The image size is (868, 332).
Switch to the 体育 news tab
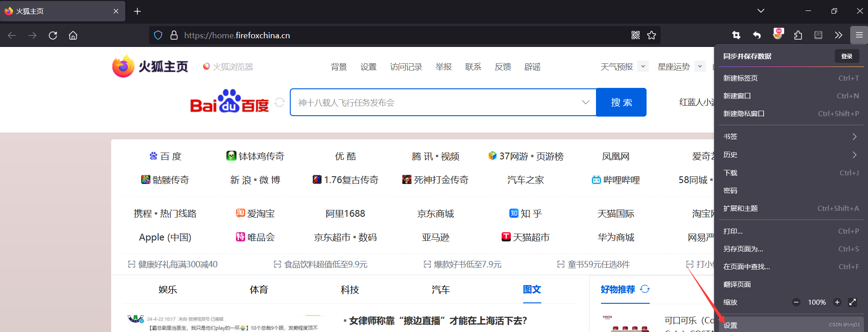pyautogui.click(x=259, y=290)
